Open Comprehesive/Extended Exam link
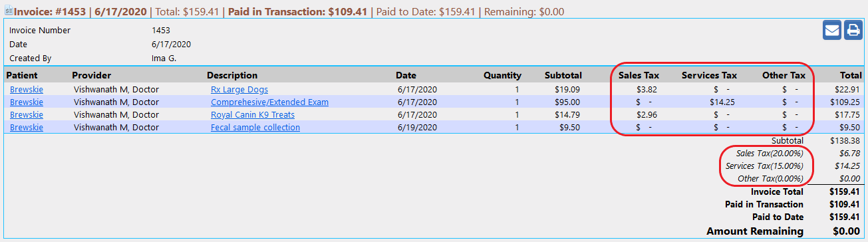The image size is (868, 242). (x=269, y=102)
